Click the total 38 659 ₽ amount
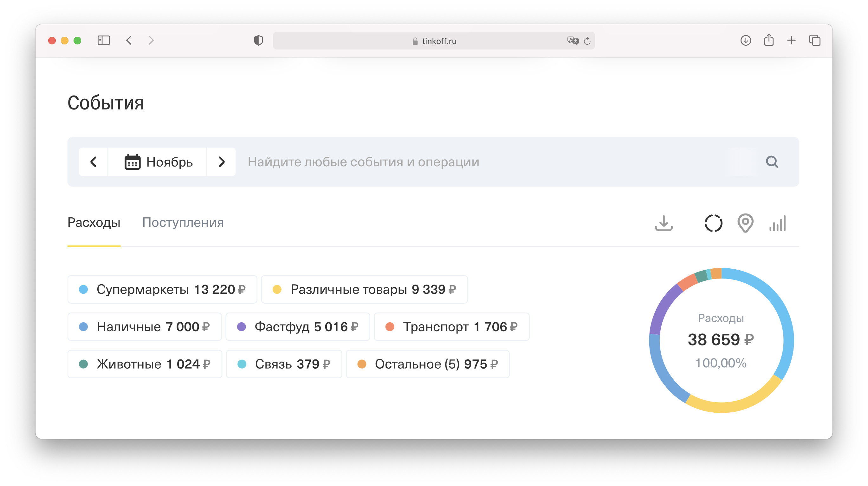The height and width of the screenshot is (486, 868). pos(721,340)
